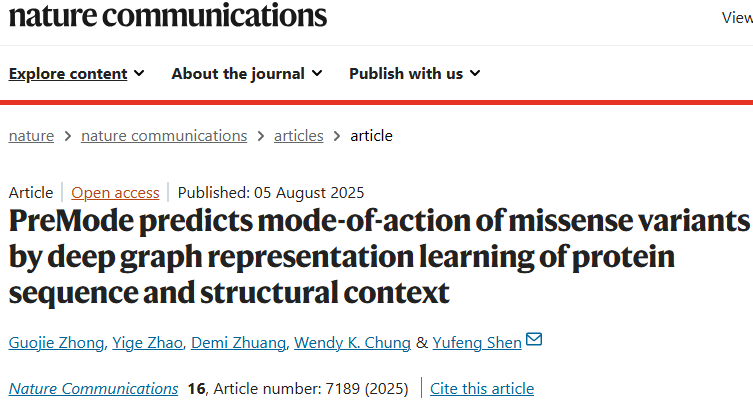Click the nature communications logo
This screenshot has width=753, height=409.
168,15
